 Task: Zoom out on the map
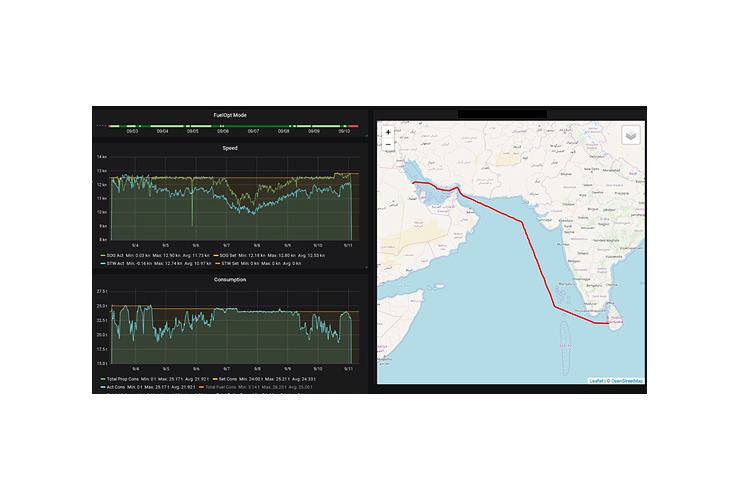388,145
